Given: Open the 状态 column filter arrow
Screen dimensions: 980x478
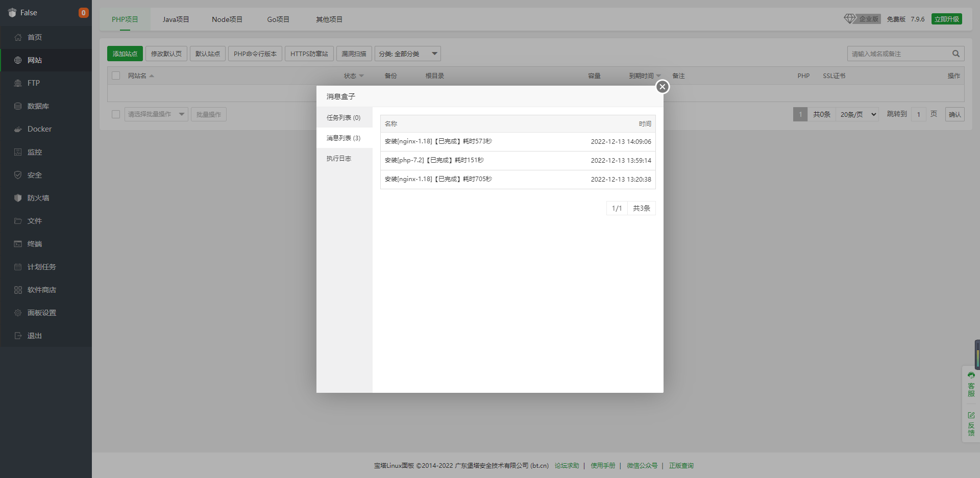Looking at the screenshot, I should click(x=361, y=76).
